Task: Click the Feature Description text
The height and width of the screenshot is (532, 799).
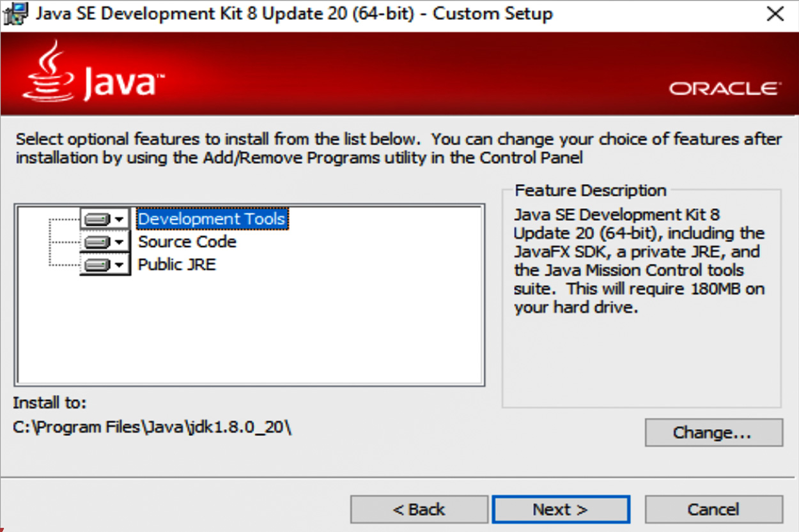Action: coord(638,261)
